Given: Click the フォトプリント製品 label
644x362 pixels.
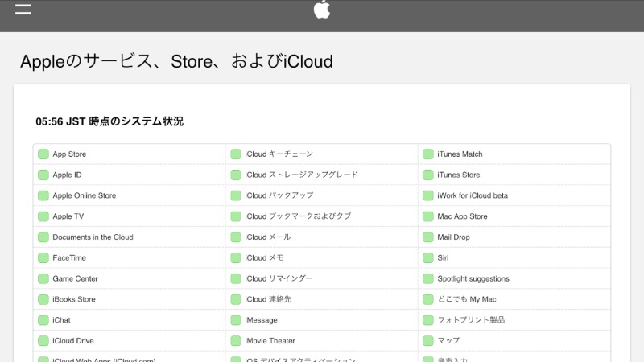Looking at the screenshot, I should (x=471, y=320).
